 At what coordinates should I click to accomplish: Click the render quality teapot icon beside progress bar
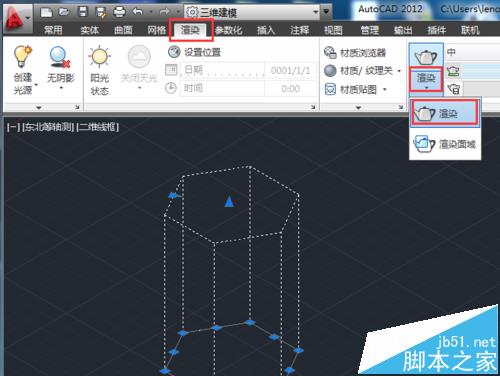pos(453,71)
